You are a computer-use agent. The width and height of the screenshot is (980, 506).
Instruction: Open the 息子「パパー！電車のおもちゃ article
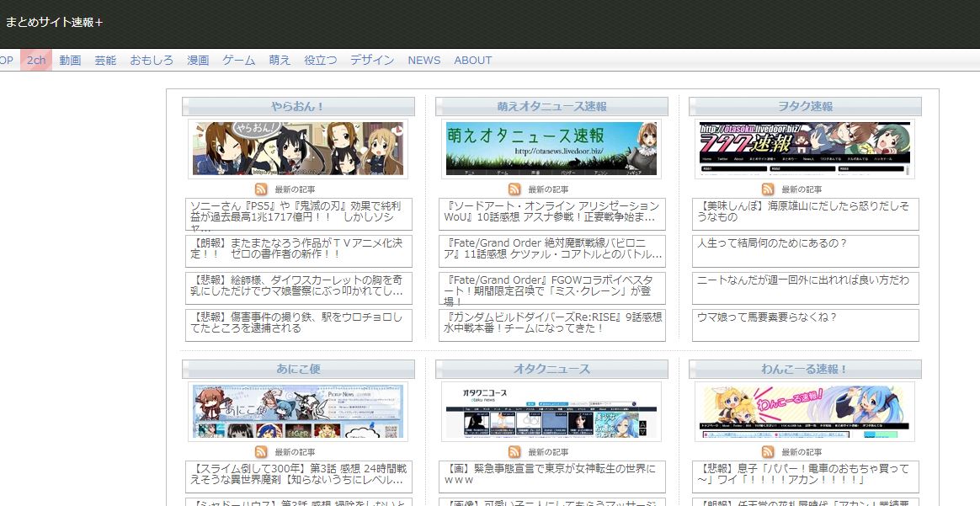point(806,477)
